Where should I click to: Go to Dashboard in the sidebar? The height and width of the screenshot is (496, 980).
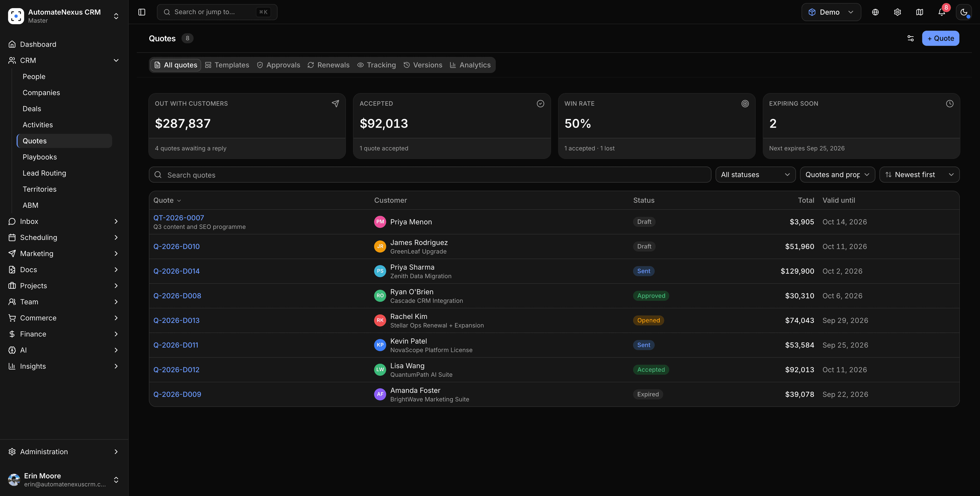[64, 44]
